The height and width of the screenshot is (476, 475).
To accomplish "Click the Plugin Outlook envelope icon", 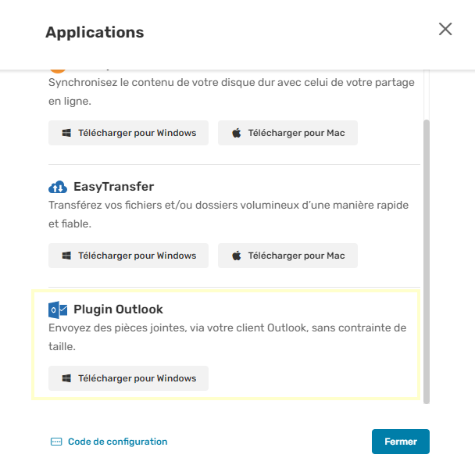I will tap(58, 310).
